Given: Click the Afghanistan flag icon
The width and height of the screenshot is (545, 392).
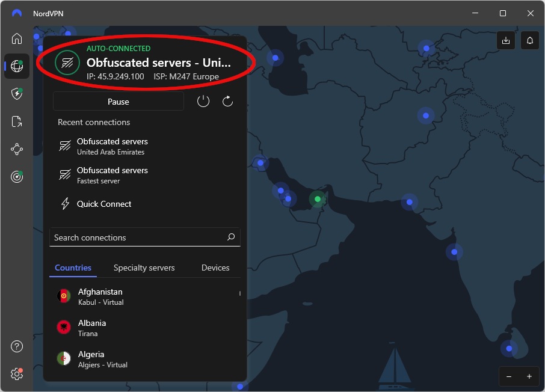Looking at the screenshot, I should [x=64, y=296].
